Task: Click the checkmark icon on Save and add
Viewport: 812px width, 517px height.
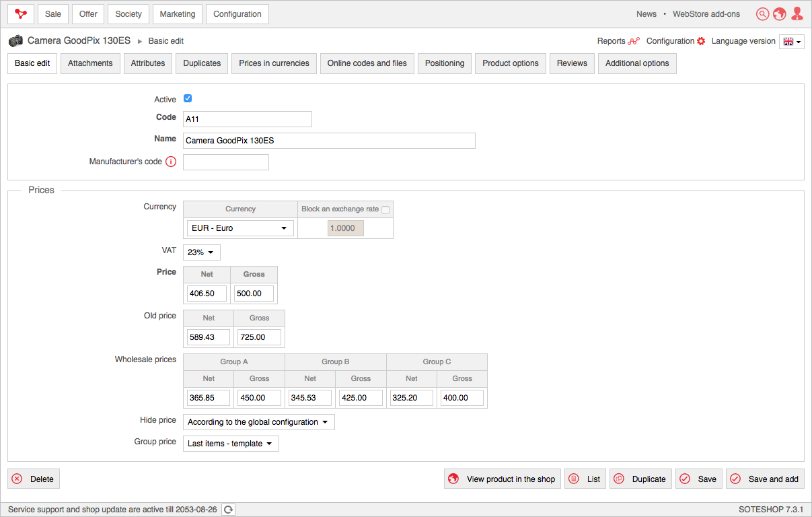Action: tap(735, 479)
